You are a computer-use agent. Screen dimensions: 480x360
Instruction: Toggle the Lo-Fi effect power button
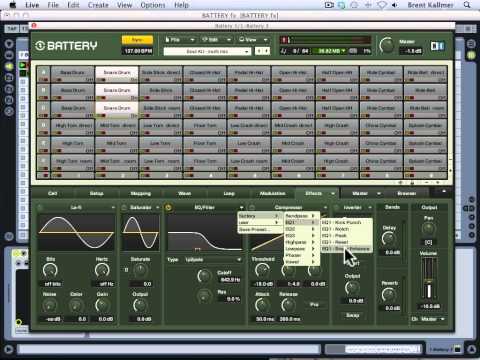pyautogui.click(x=40, y=208)
